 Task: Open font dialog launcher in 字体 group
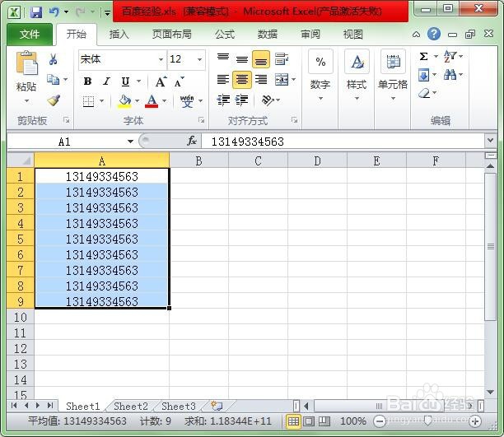point(201,120)
